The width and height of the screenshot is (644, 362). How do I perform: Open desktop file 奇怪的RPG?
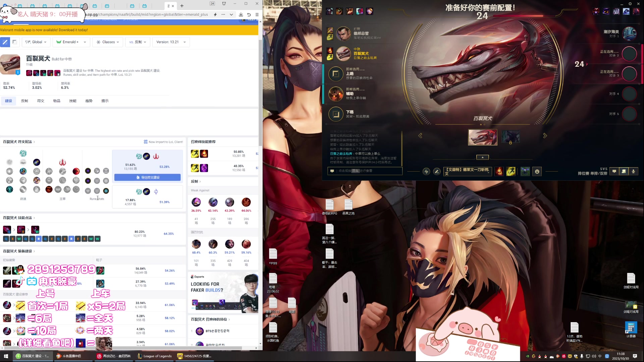tap(329, 207)
